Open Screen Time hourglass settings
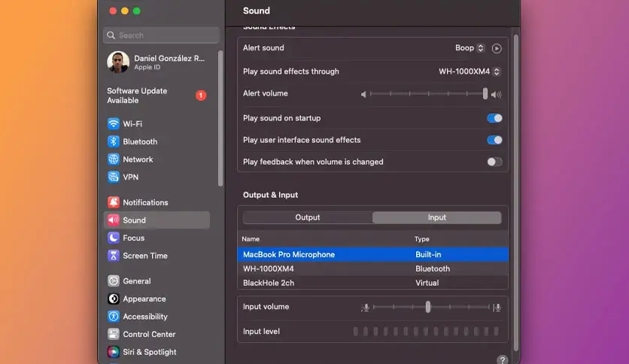 pos(114,256)
